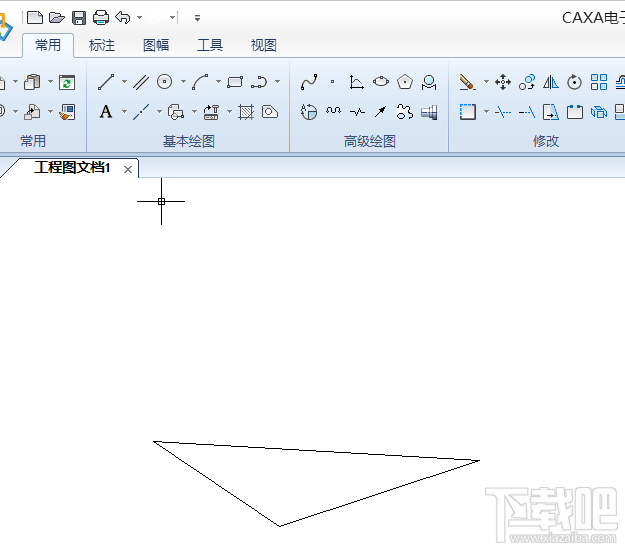
Task: Select the Line drawing tool
Action: (106, 82)
